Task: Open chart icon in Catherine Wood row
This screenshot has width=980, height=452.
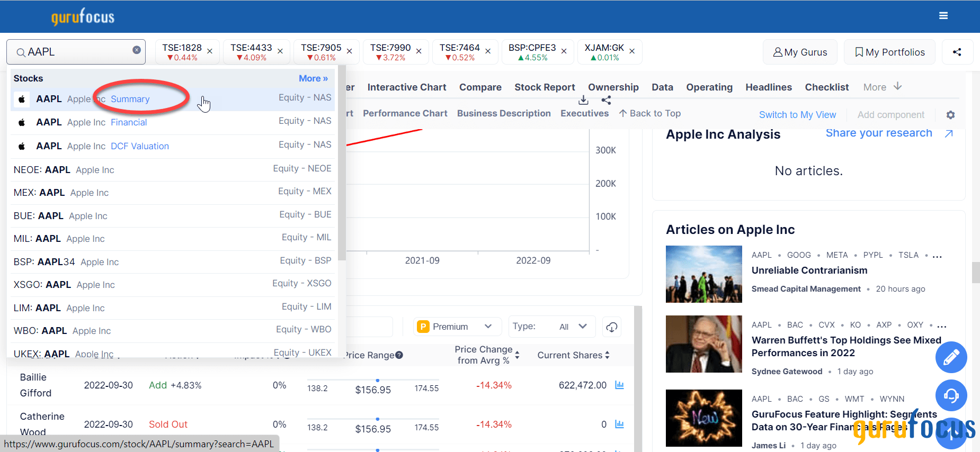Action: coord(619,424)
